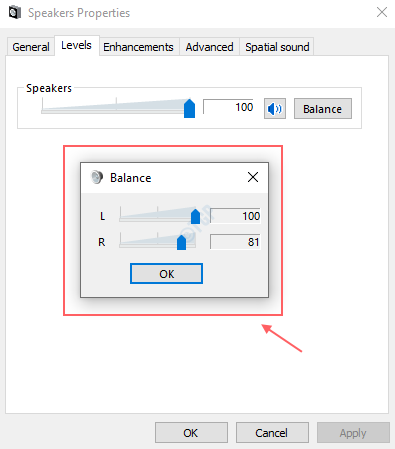Go to the Advanced tab

click(x=209, y=47)
